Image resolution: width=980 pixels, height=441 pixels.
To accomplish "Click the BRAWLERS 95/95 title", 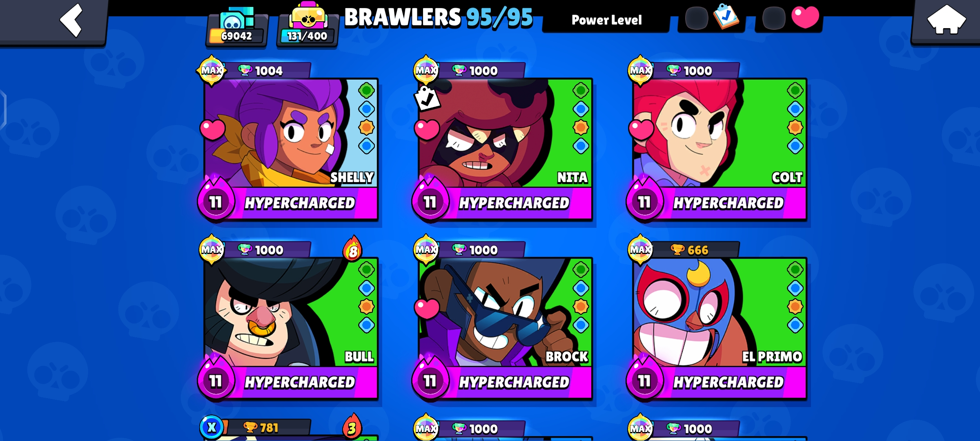I will 439,18.
